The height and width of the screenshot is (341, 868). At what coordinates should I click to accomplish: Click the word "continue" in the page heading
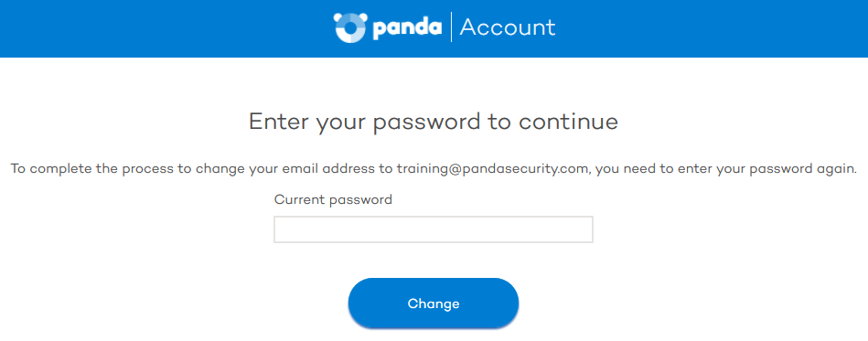click(x=569, y=122)
